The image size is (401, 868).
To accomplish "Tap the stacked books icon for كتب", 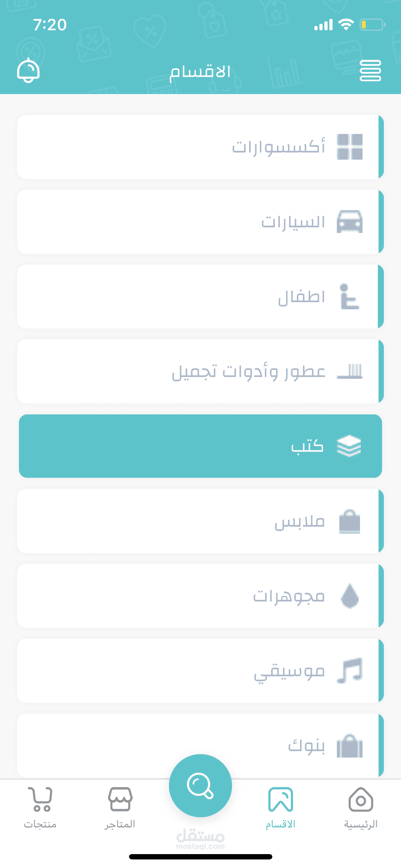I will point(349,446).
